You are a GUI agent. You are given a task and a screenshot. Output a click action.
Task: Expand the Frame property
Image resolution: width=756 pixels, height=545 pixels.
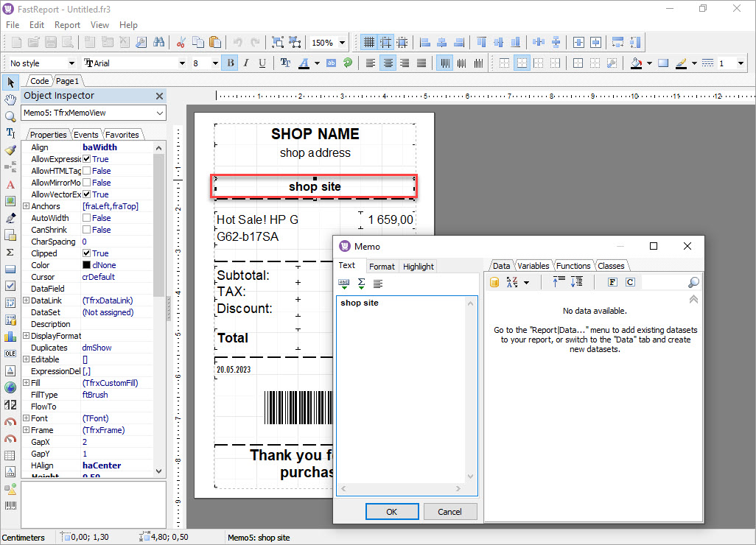coord(26,430)
